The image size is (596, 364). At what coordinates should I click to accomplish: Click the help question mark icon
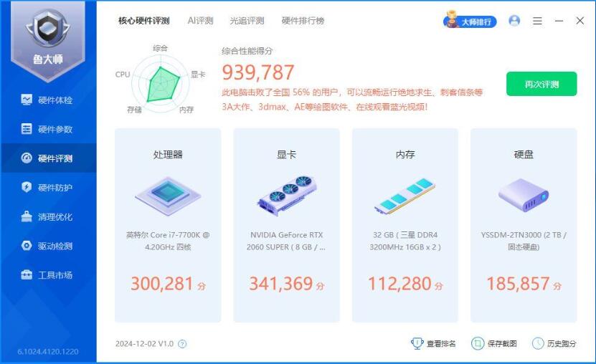182,344
